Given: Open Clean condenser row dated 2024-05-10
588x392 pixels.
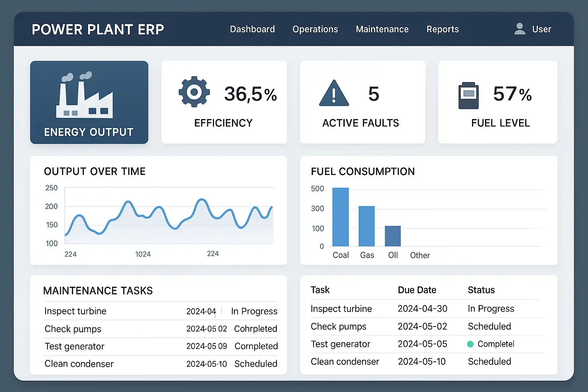Looking at the screenshot, I should tap(345, 362).
